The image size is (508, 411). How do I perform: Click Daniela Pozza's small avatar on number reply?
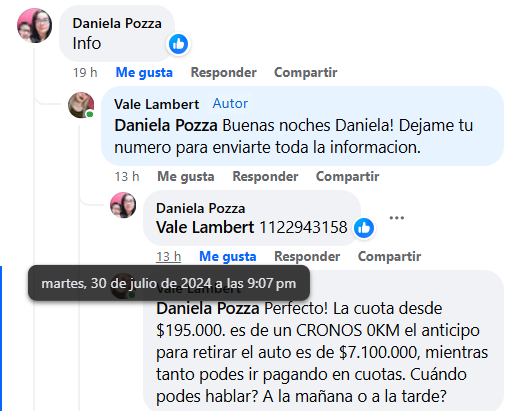point(123,205)
